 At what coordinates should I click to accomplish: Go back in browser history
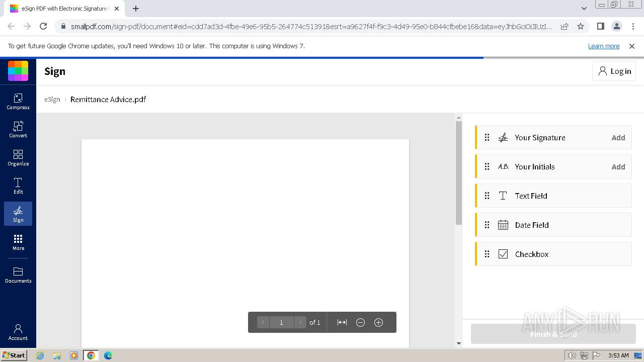[11, 26]
